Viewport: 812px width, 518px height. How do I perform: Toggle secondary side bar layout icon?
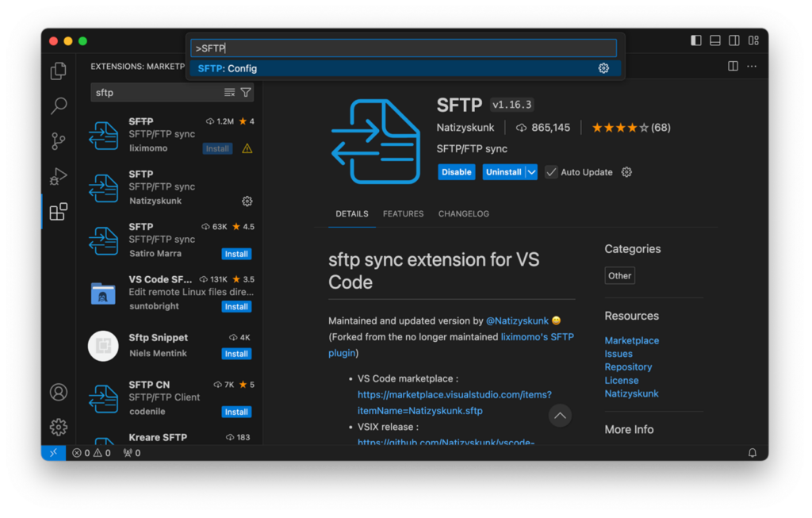pos(734,40)
